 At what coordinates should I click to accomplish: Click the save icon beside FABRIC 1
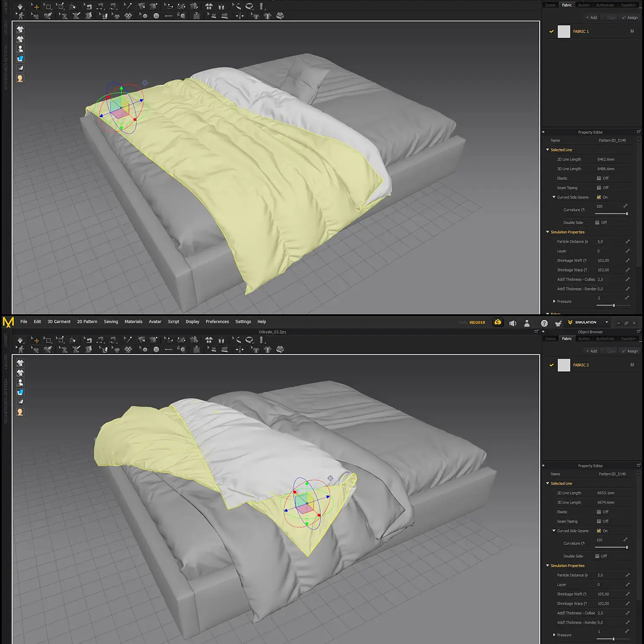pos(632,31)
